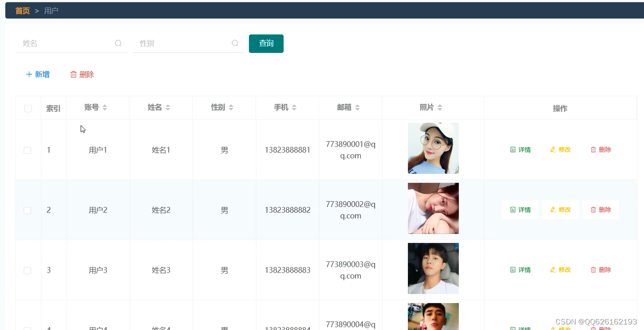Click the phone number 13823888883
Viewport: 644px width, 330px height.
(x=288, y=270)
